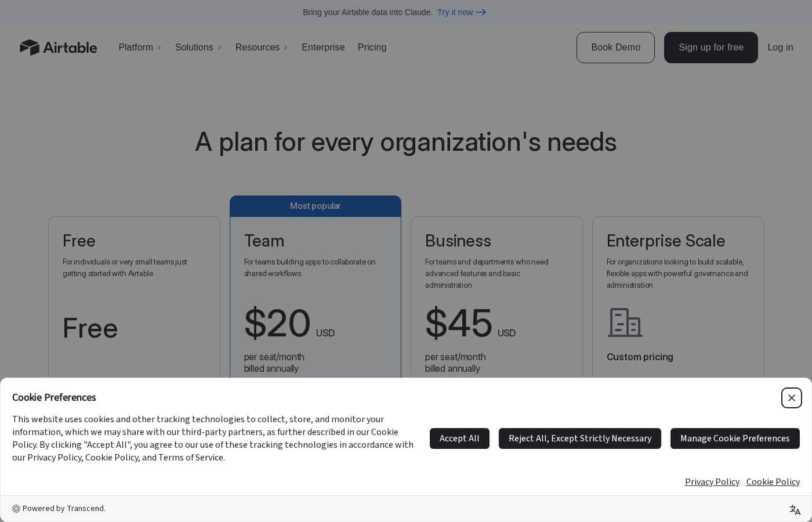Viewport: 812px width, 522px height.
Task: Reject all except strictly necessary cookies
Action: click(x=580, y=438)
